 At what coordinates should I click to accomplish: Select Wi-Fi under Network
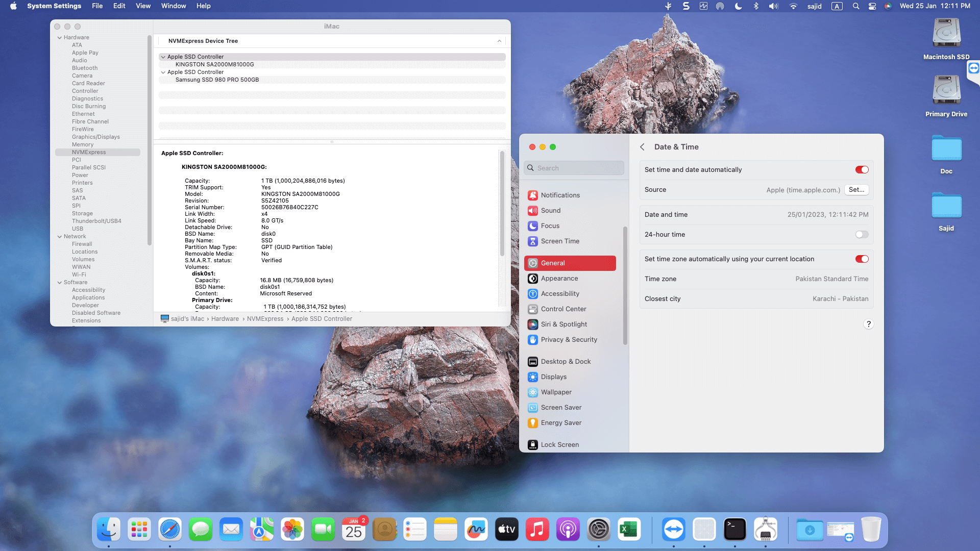tap(79, 274)
